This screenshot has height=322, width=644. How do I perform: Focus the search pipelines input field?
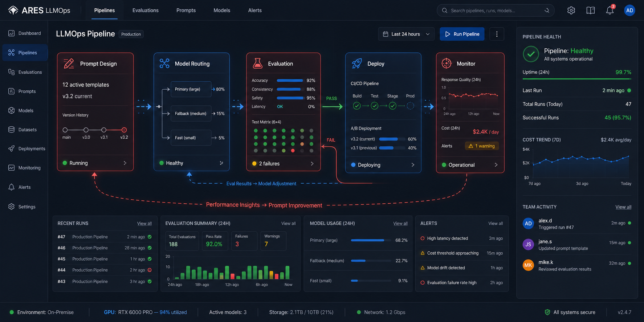496,11
